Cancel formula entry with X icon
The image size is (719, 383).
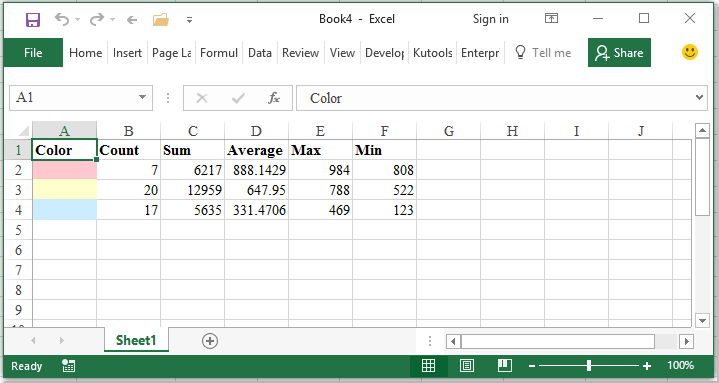[202, 98]
